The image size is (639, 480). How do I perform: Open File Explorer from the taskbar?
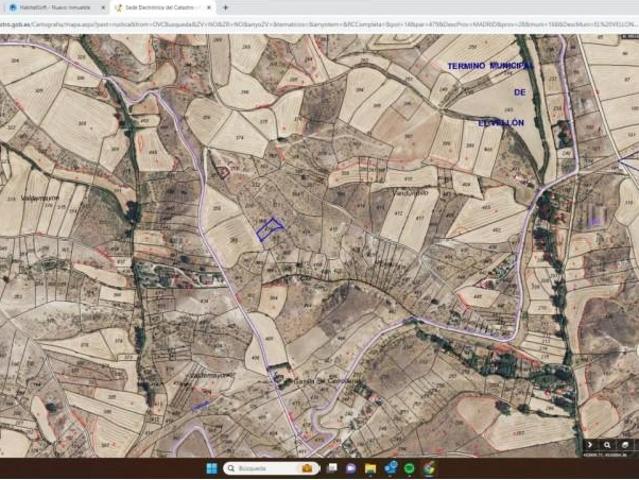[x=371, y=468]
